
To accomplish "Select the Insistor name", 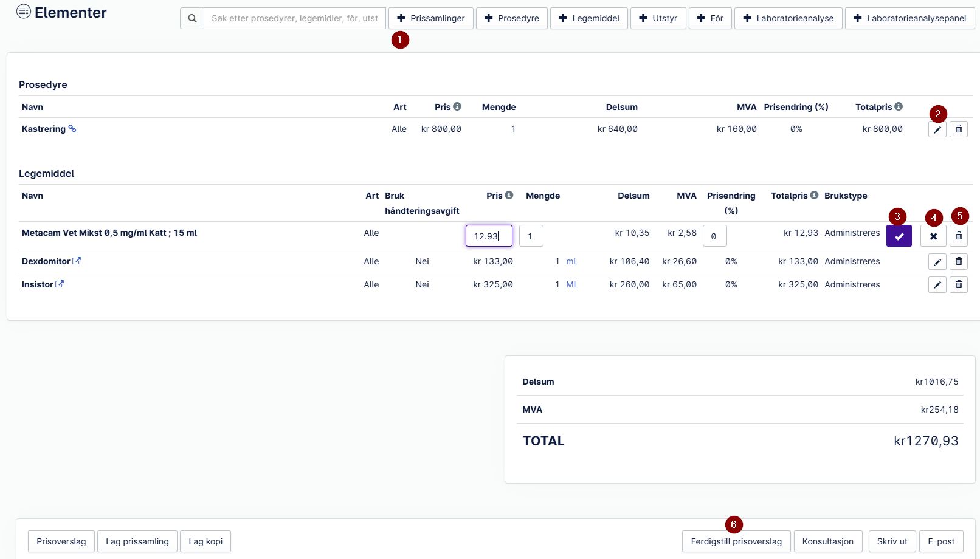I will click(x=38, y=284).
